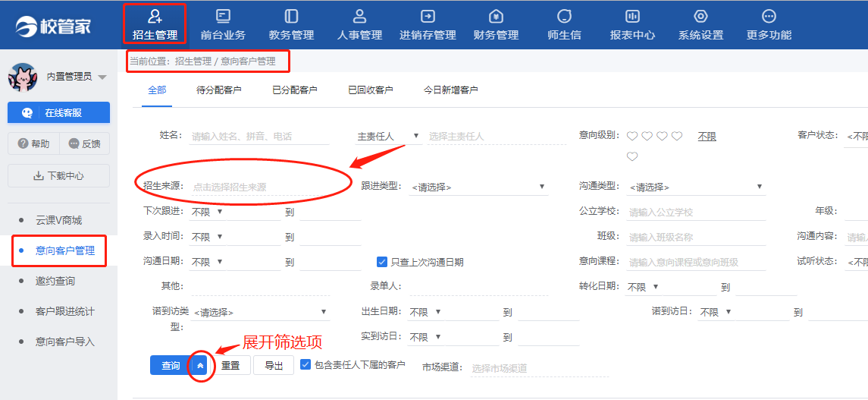The image size is (868, 400).
Task: Focus the 公立学校 input
Action: [x=697, y=213]
